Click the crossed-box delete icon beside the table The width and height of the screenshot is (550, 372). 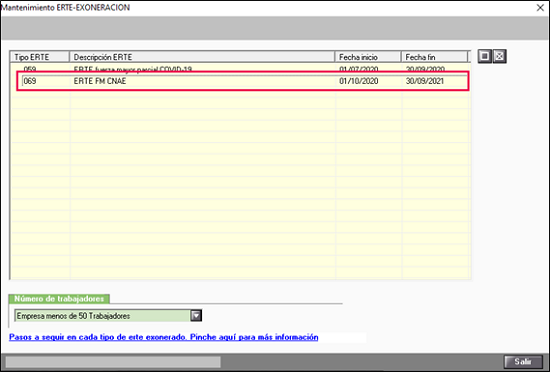pyautogui.click(x=499, y=56)
